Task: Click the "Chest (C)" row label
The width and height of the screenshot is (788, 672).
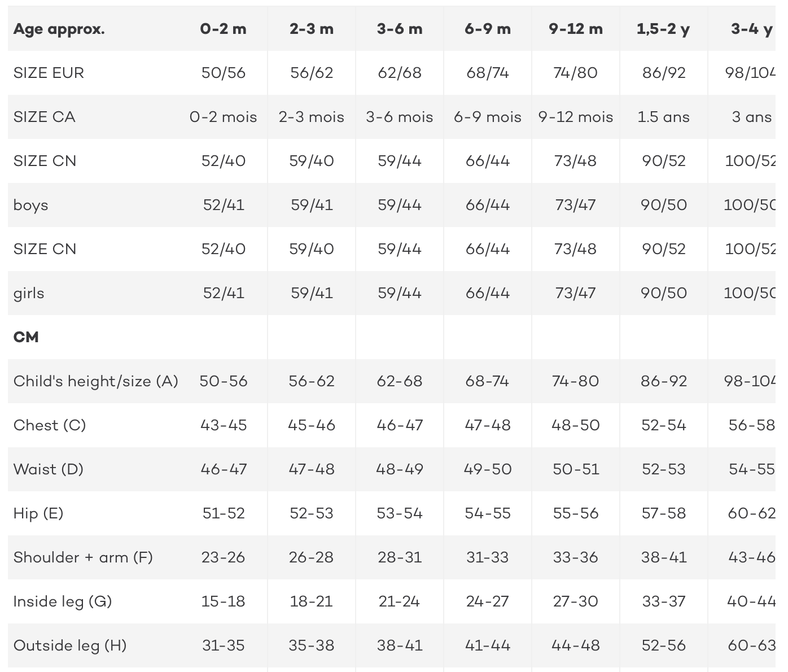Action: (50, 425)
